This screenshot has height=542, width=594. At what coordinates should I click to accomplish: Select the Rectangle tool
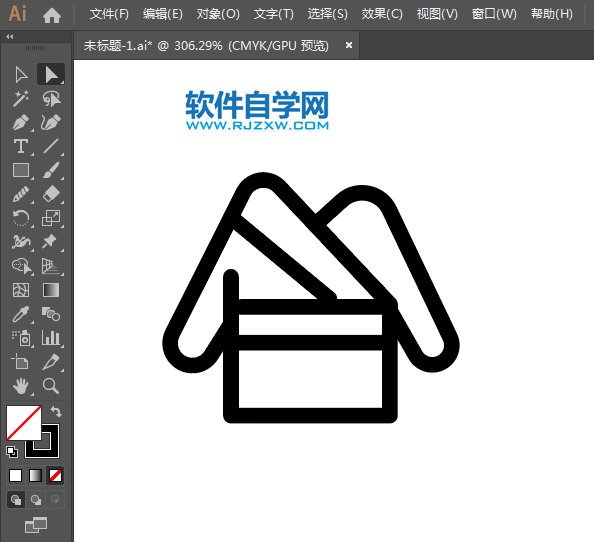click(21, 170)
